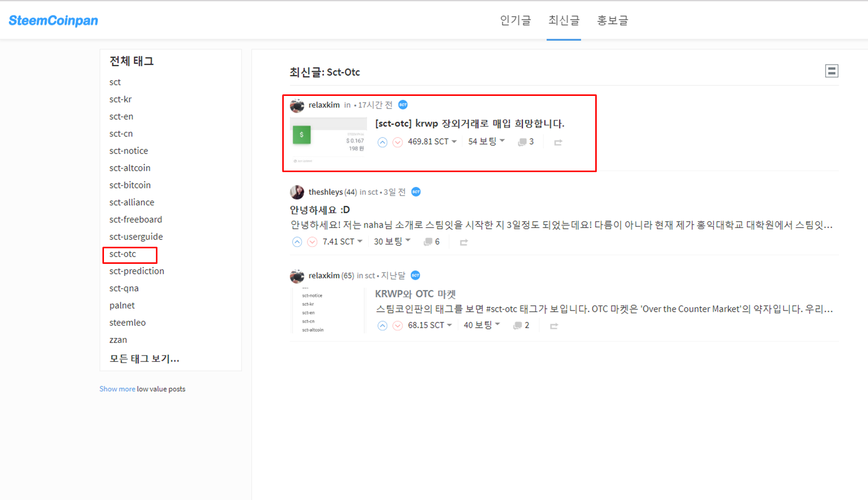868x500 pixels.
Task: Select the sct-otc tag
Action: (123, 254)
